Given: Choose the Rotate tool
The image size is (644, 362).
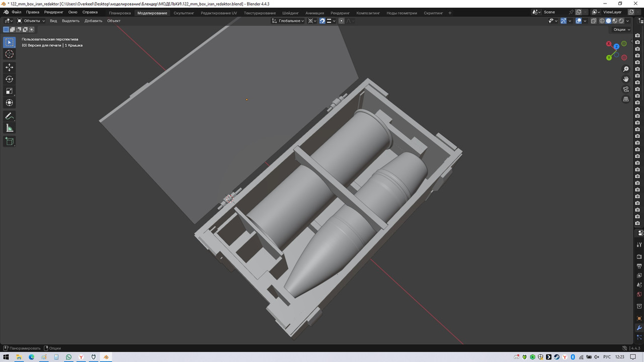Looking at the screenshot, I should point(10,79).
